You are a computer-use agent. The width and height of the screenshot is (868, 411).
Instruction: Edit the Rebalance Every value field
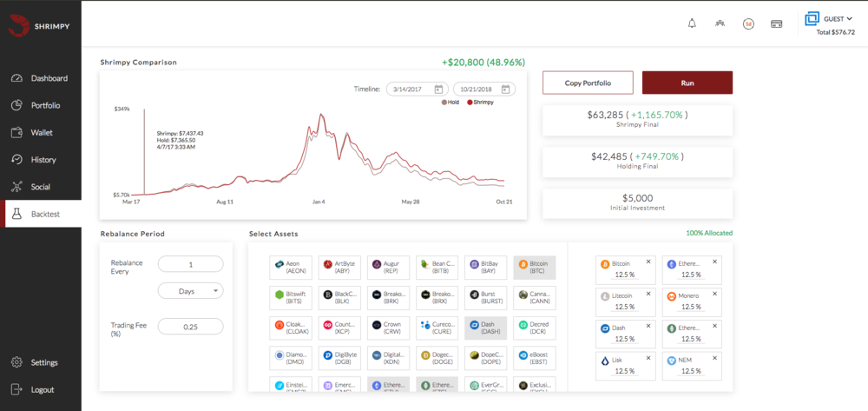(190, 264)
